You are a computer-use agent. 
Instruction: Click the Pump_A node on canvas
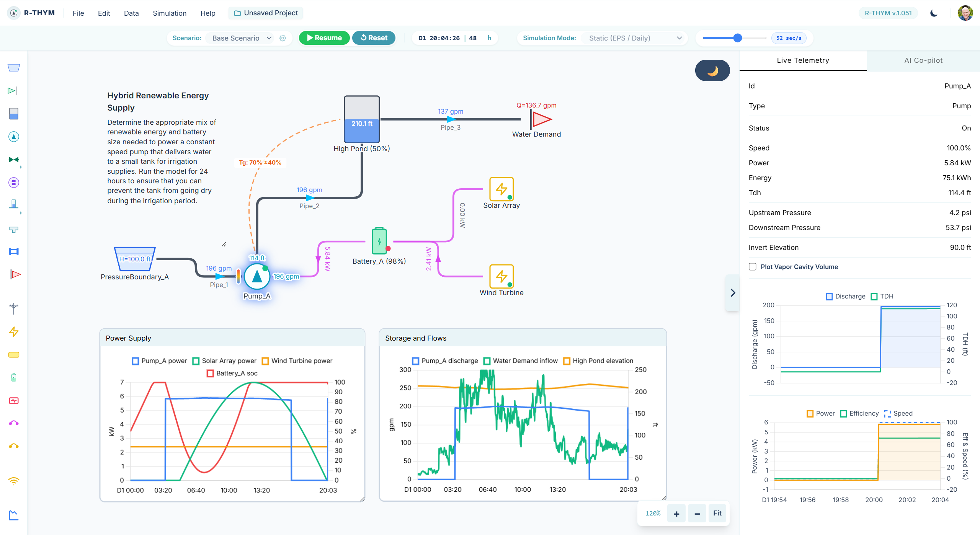pos(257,277)
